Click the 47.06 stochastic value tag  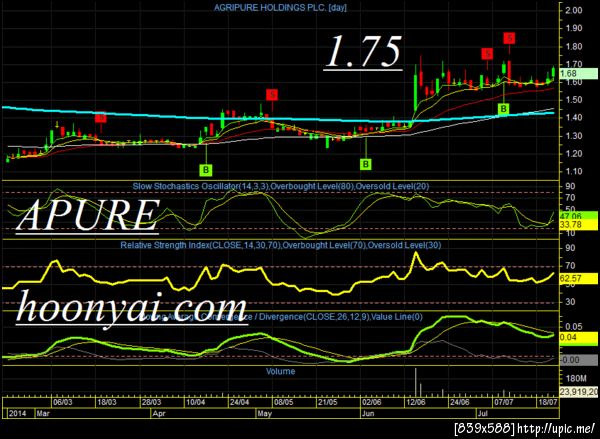[578, 215]
